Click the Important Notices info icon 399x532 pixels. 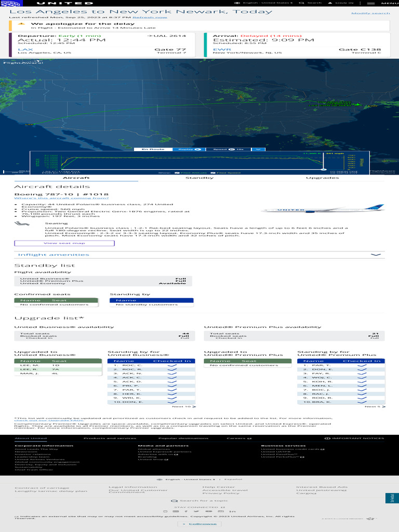coord(327,438)
